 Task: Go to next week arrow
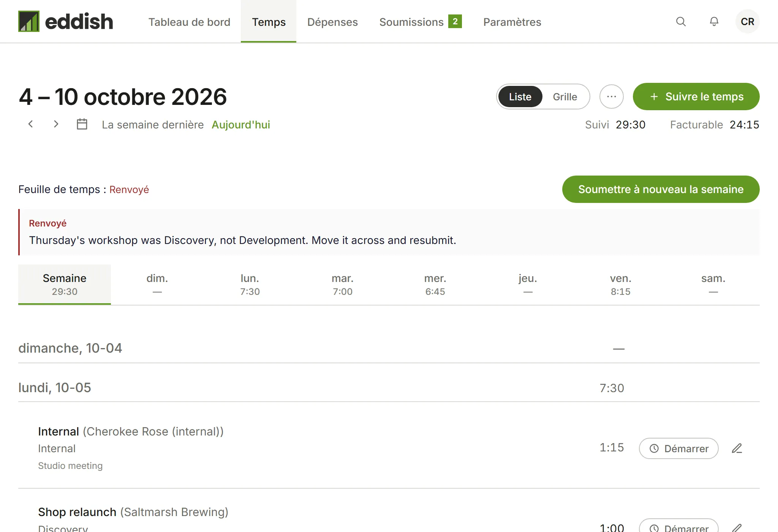click(56, 124)
